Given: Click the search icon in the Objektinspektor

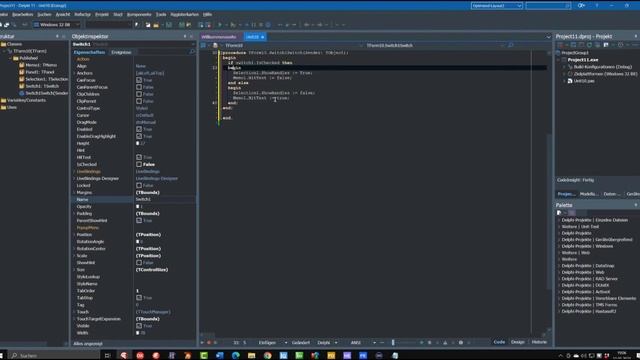Looking at the screenshot, I should click(x=192, y=52).
